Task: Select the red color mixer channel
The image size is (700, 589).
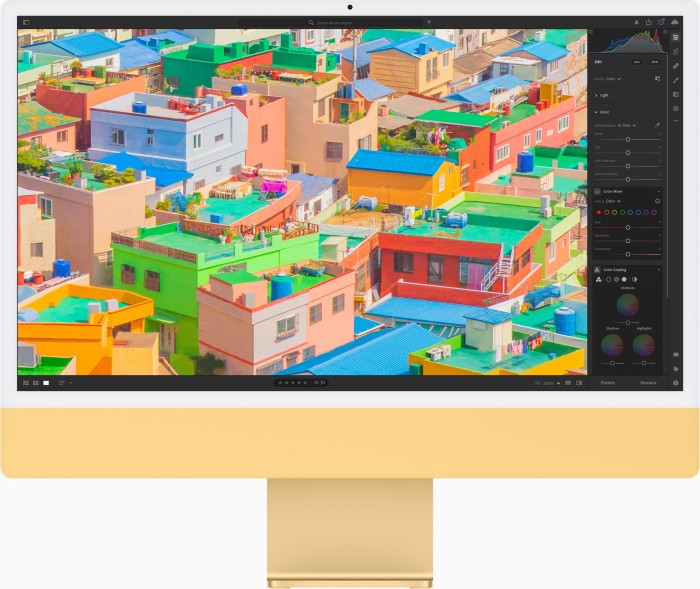Action: point(598,212)
